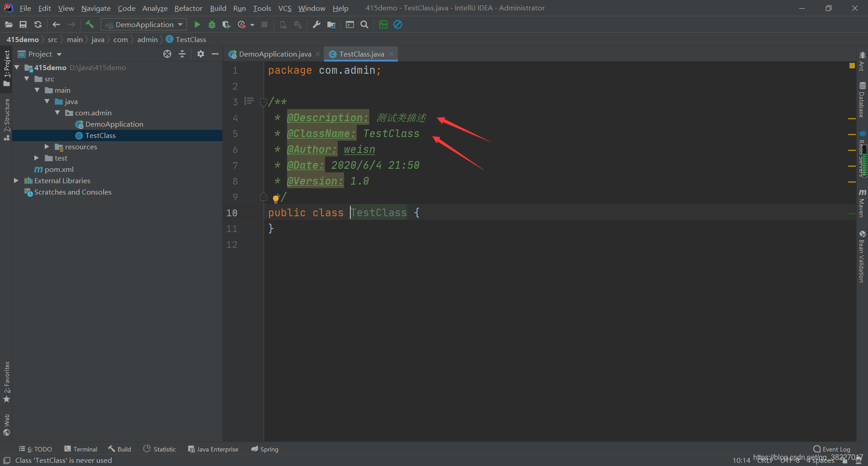This screenshot has height=466, width=868.
Task: Expand the resources folder node
Action: [x=47, y=147]
